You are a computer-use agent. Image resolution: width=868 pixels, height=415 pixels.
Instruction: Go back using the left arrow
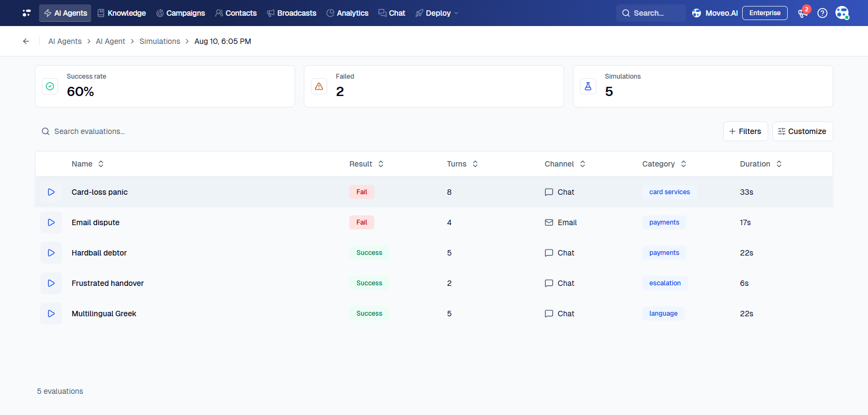(26, 41)
